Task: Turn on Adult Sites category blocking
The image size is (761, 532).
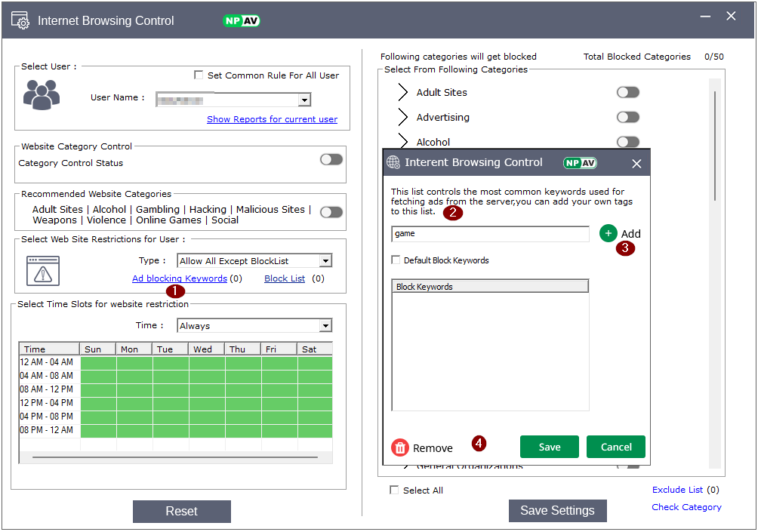Action: 627,92
